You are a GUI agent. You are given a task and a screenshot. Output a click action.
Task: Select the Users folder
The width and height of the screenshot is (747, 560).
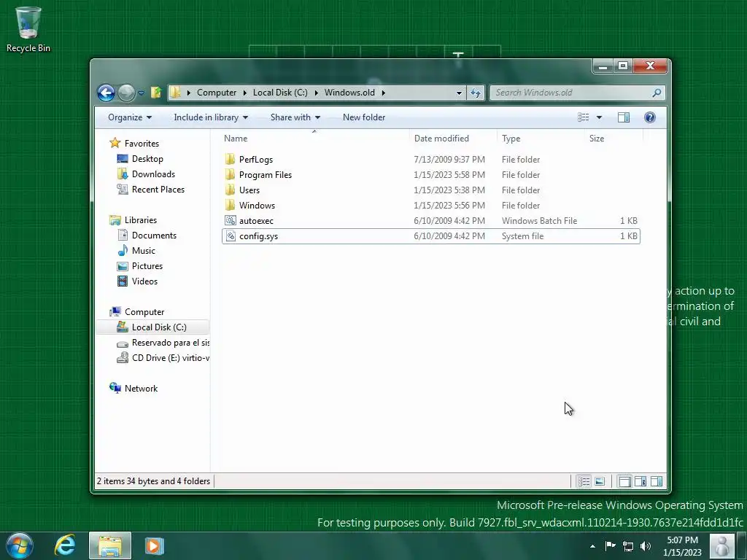pyautogui.click(x=430, y=190)
